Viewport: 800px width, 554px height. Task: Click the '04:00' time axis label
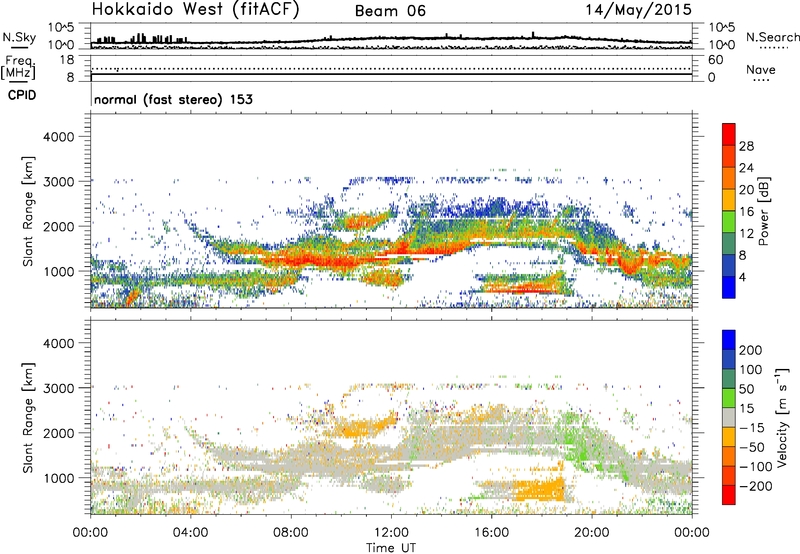[x=190, y=533]
